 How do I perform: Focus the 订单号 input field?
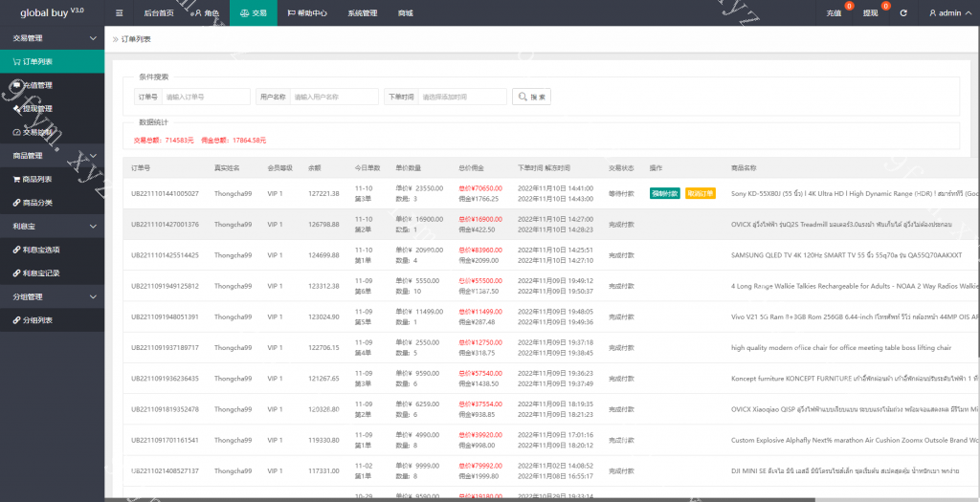point(207,97)
